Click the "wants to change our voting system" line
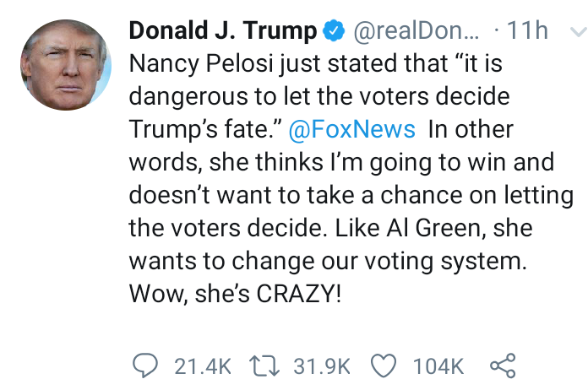588x390 pixels. coord(328,261)
